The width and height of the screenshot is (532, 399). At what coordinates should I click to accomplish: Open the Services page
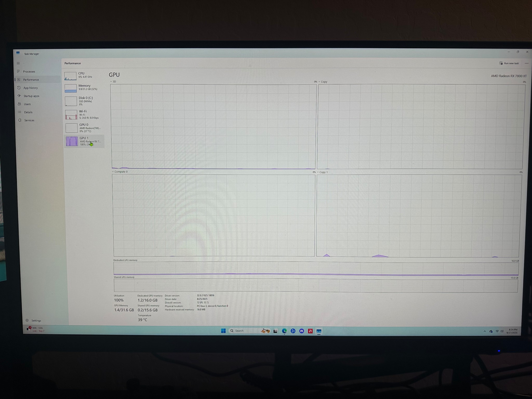29,120
